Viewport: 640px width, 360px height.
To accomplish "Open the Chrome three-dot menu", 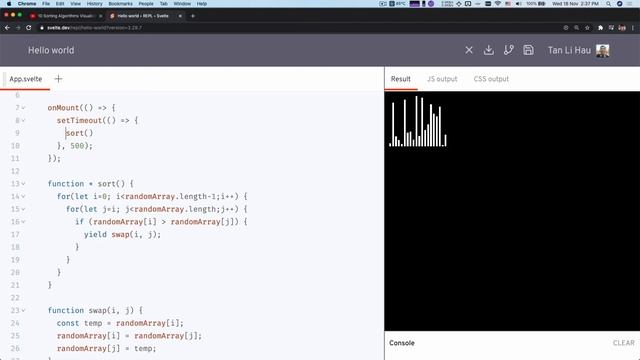I will tap(633, 28).
